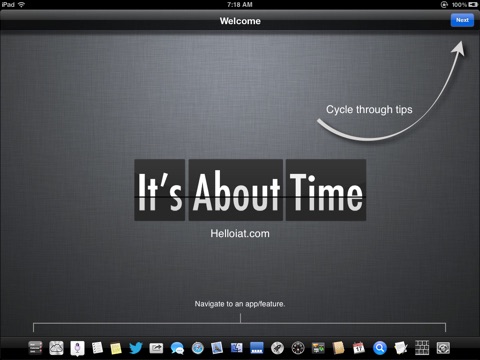
Task: Select the yellow Notes icon
Action: tap(116, 348)
